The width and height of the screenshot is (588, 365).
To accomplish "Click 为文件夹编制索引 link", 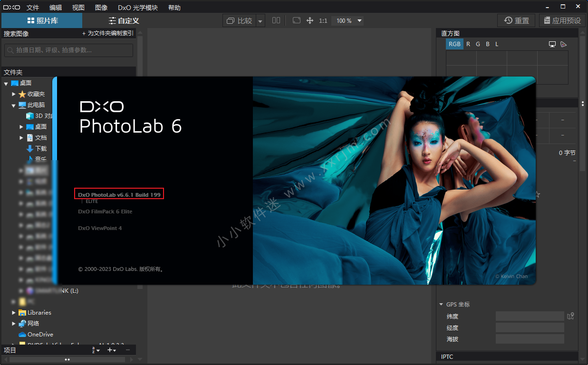I will [x=108, y=33].
